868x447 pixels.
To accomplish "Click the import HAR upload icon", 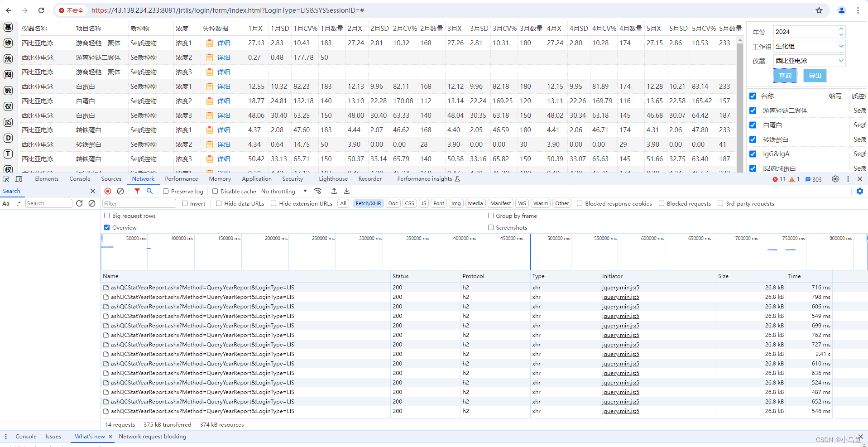I will click(x=334, y=191).
